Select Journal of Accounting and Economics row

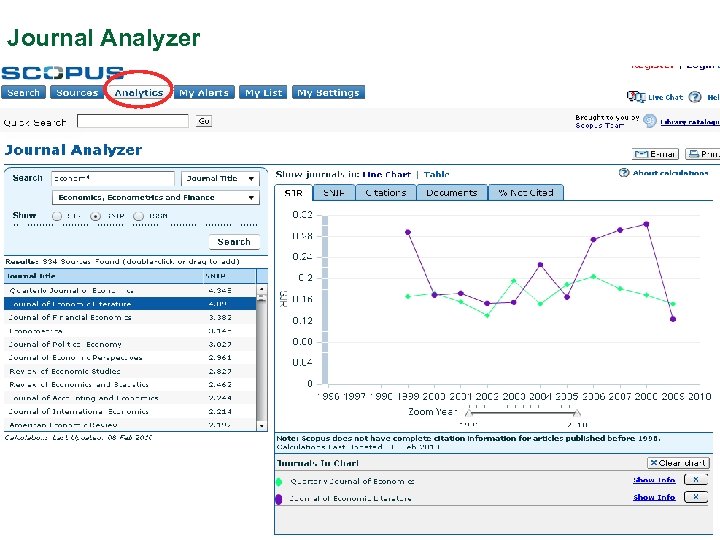(x=130, y=398)
